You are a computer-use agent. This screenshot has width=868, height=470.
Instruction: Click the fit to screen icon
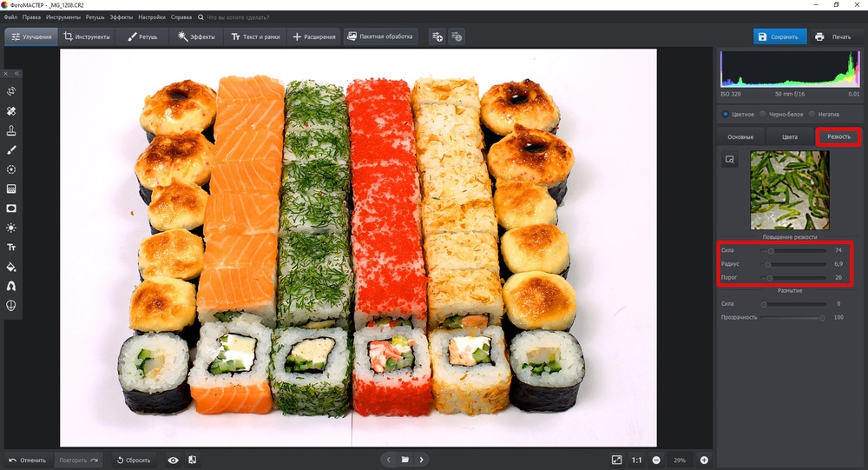click(x=616, y=460)
